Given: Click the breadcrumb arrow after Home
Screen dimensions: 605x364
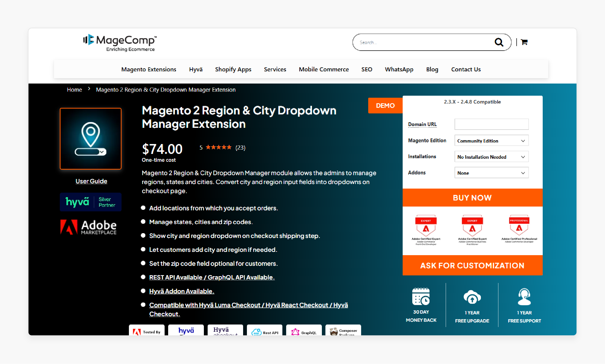Looking at the screenshot, I should [89, 89].
